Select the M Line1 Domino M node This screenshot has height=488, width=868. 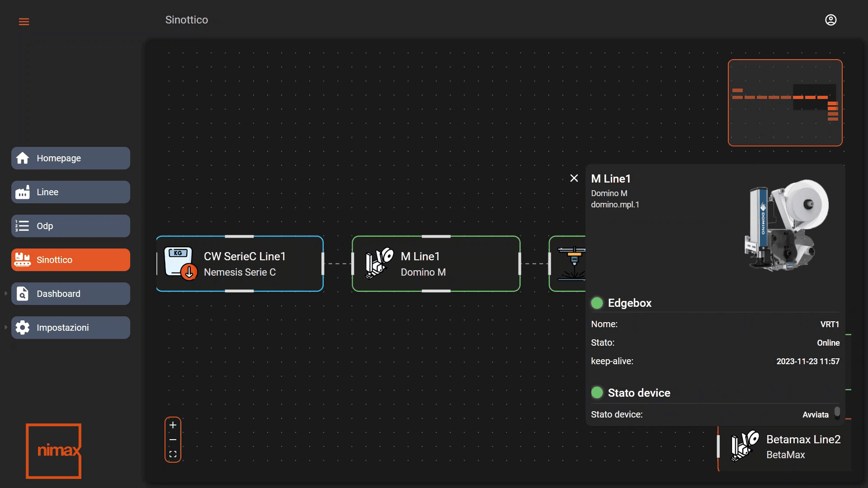[x=436, y=264]
